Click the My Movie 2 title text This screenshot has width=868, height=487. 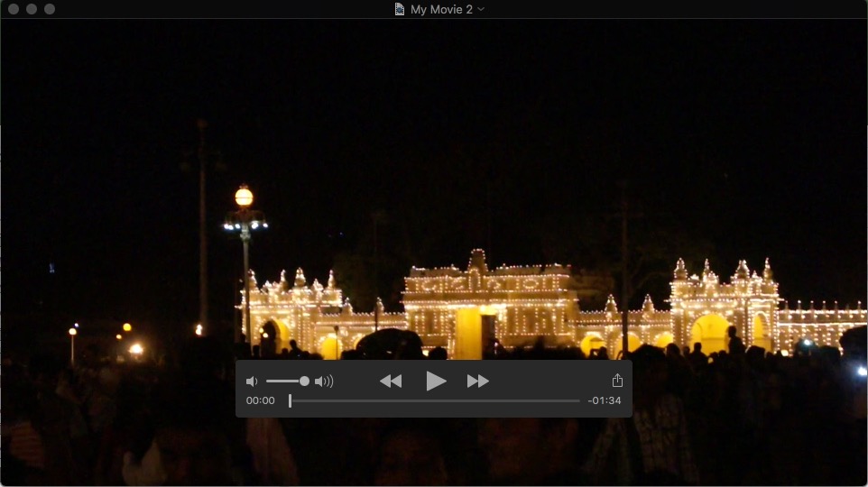click(441, 9)
